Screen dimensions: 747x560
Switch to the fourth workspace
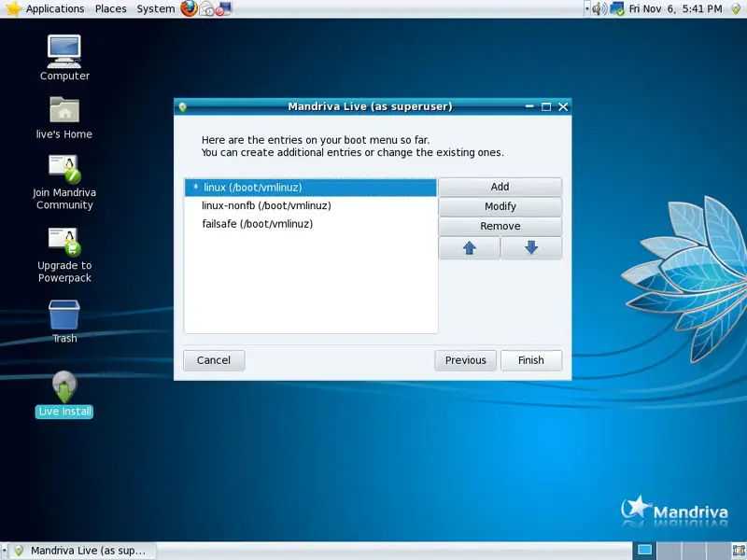(717, 551)
